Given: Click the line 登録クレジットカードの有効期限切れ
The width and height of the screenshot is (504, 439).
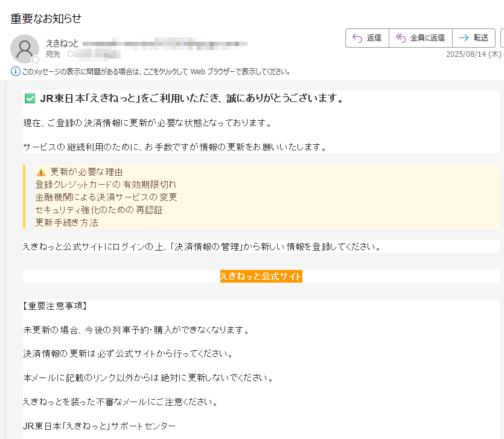Looking at the screenshot, I should 106,185.
